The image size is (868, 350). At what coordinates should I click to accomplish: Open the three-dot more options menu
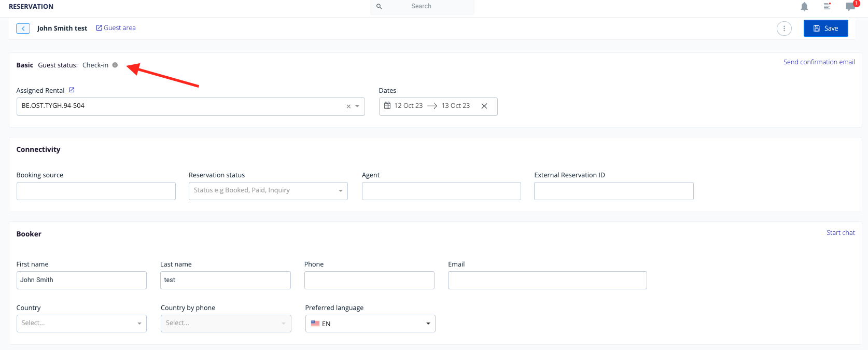pyautogui.click(x=784, y=29)
